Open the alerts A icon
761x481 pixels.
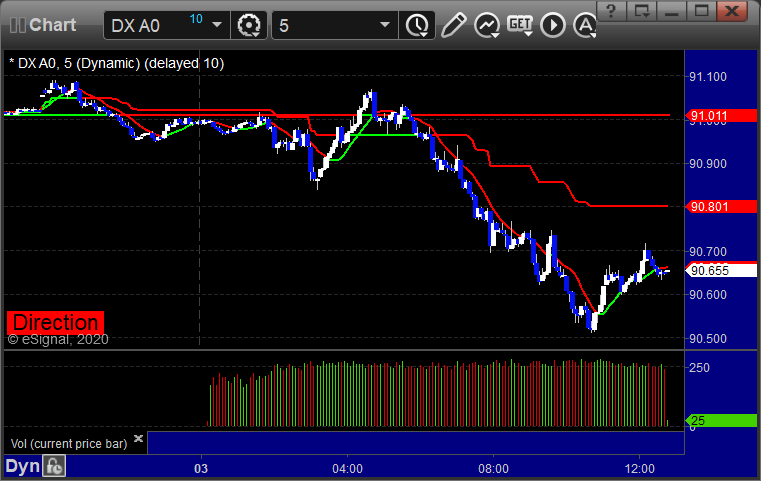click(585, 25)
